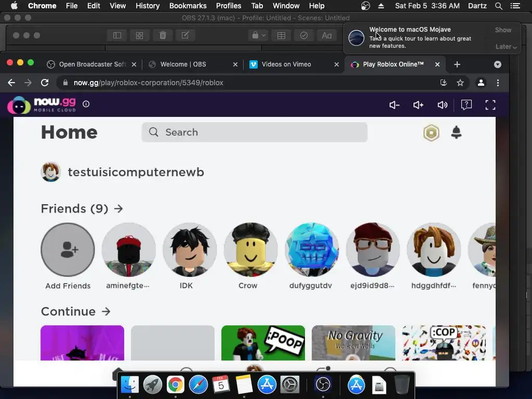Open the Profiles menu
This screenshot has height=399, width=532.
click(229, 6)
